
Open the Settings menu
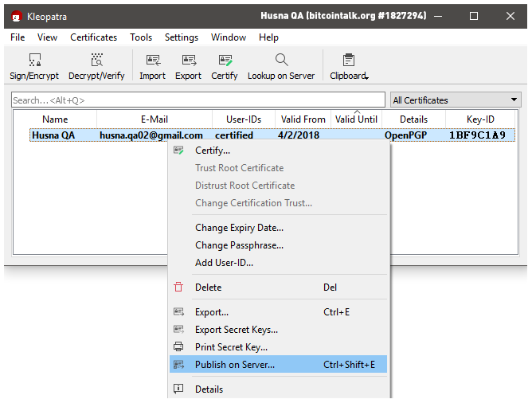tap(182, 37)
